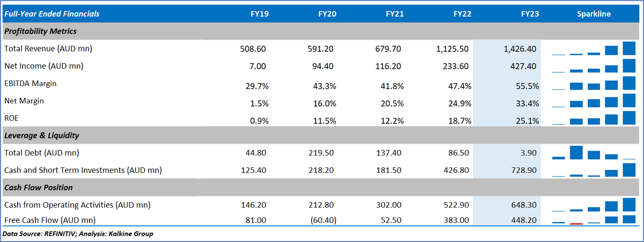Click the FY19 column header
The height and width of the screenshot is (242, 644).
(x=259, y=14)
